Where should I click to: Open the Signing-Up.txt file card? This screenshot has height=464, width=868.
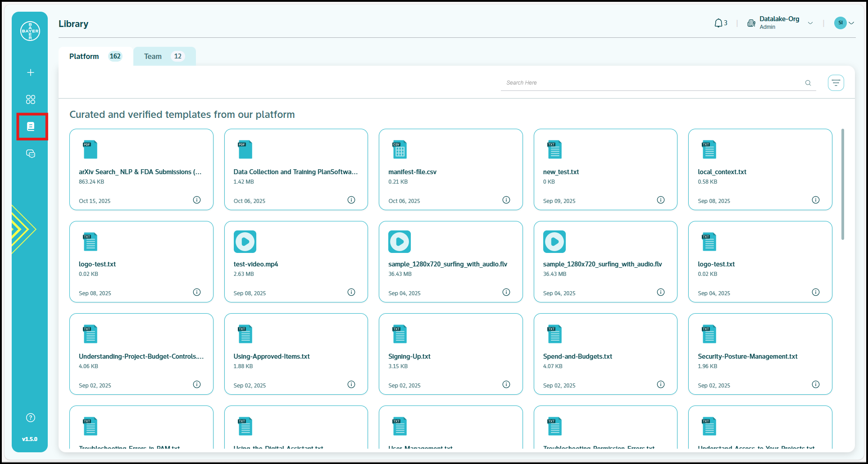click(450, 354)
